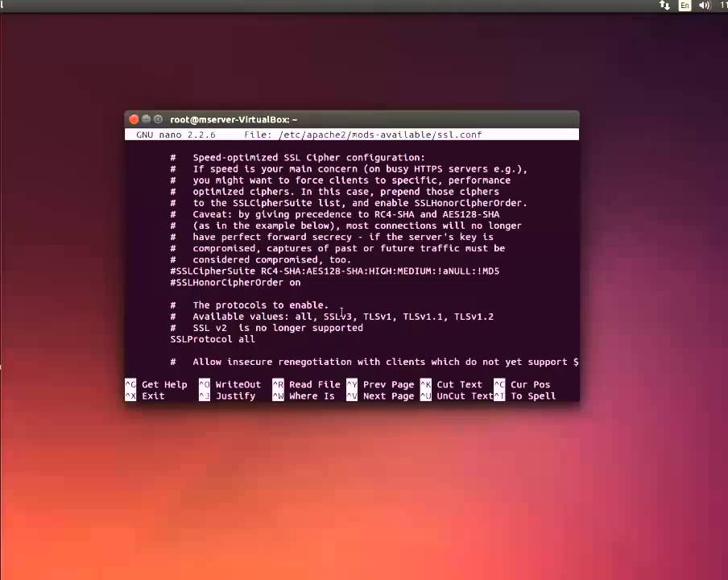Click the '^C Cur Pos' shortcut

tap(523, 384)
